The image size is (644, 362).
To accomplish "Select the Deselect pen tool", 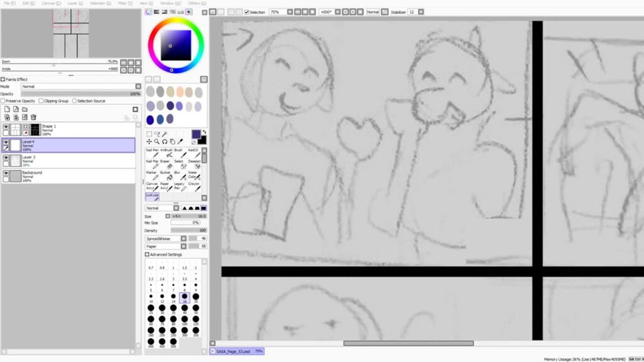I will (194, 164).
